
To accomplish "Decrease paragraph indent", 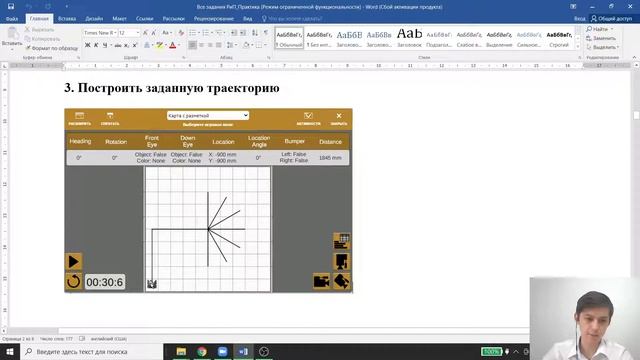I will [234, 33].
